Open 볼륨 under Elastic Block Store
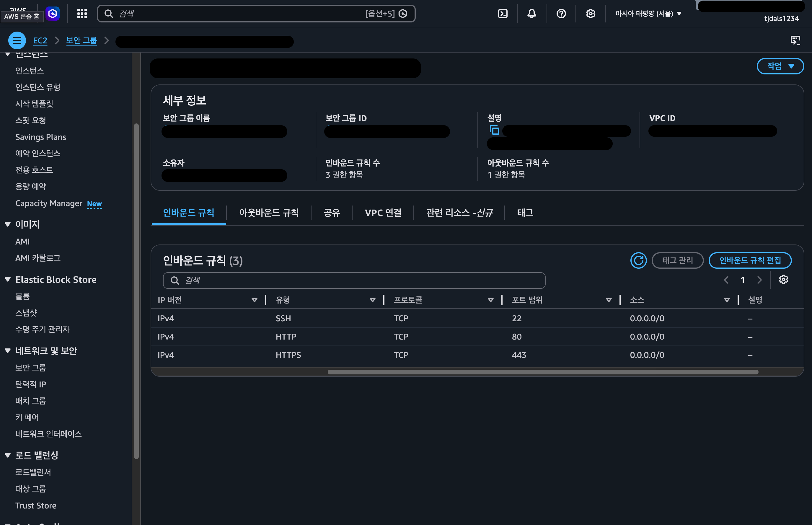 [22, 296]
